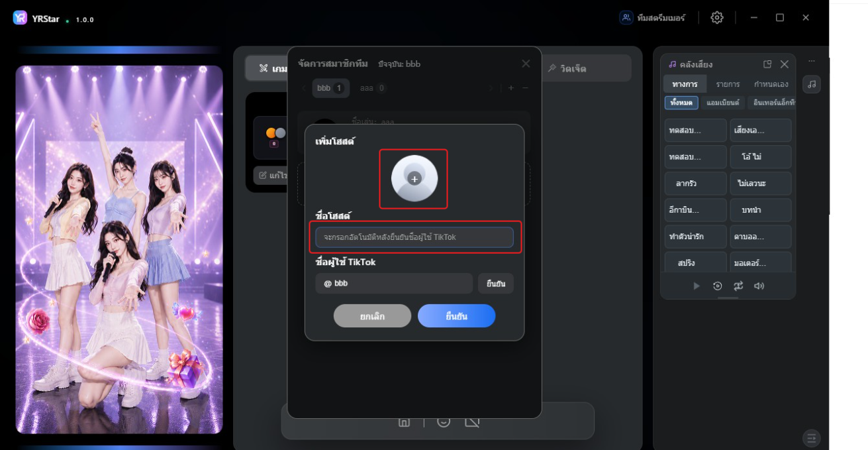Play the ดาบออ... sound effect

(760, 237)
